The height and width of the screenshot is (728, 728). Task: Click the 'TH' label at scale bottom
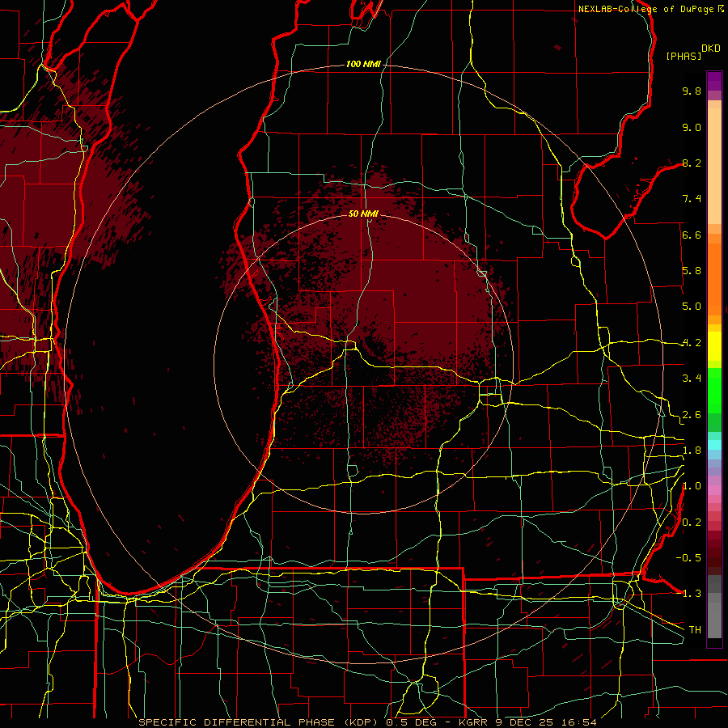point(695,630)
